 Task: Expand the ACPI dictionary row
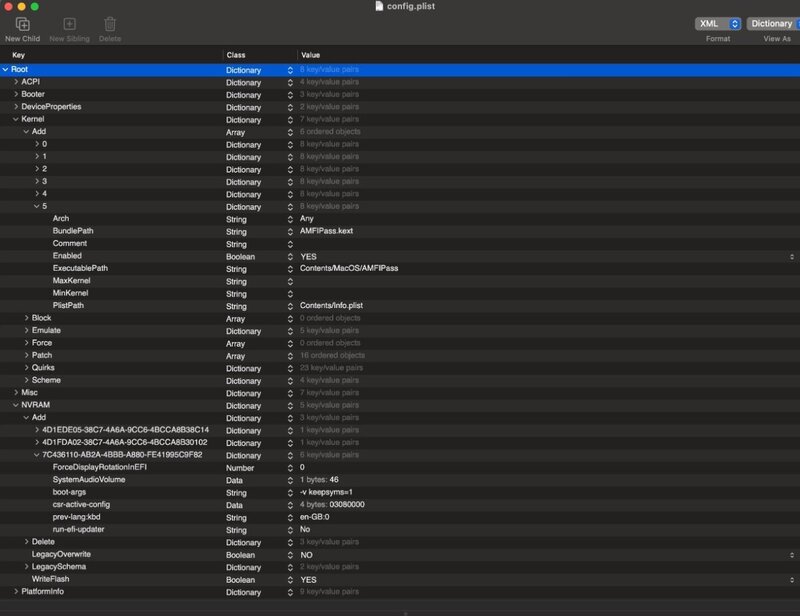(16, 82)
